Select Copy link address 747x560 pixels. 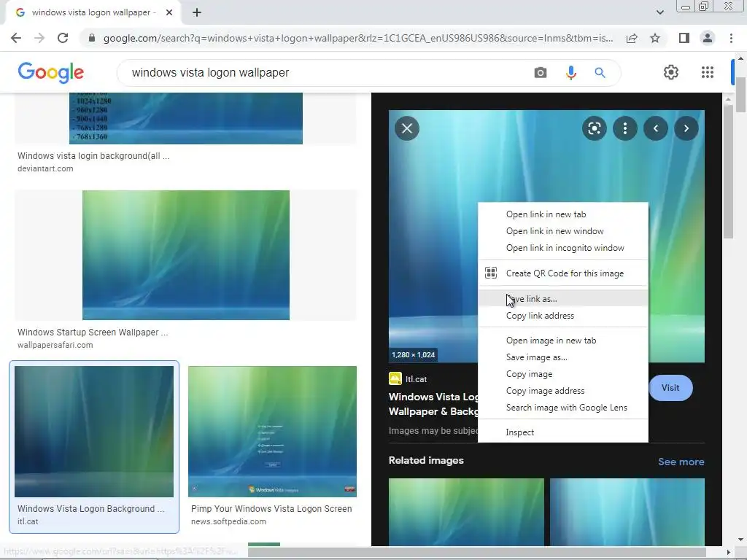point(562,316)
